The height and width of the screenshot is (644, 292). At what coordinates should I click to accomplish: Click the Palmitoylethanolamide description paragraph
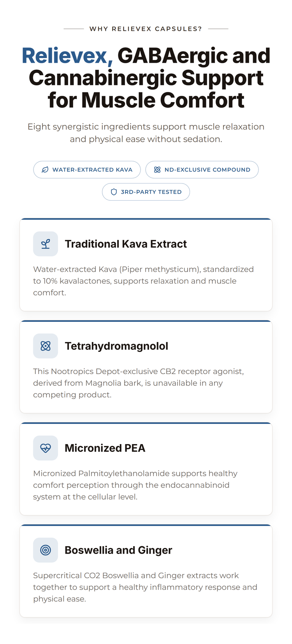point(135,485)
